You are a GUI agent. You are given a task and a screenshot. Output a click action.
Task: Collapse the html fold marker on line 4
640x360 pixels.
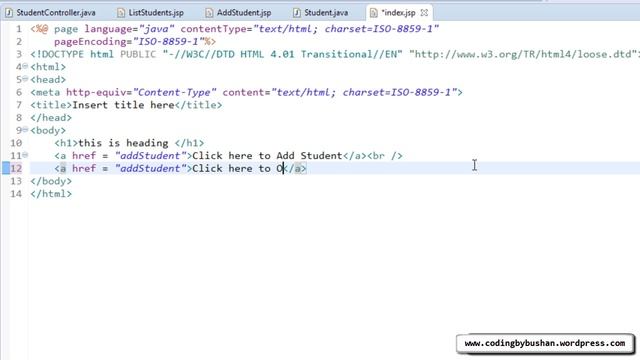[25, 66]
